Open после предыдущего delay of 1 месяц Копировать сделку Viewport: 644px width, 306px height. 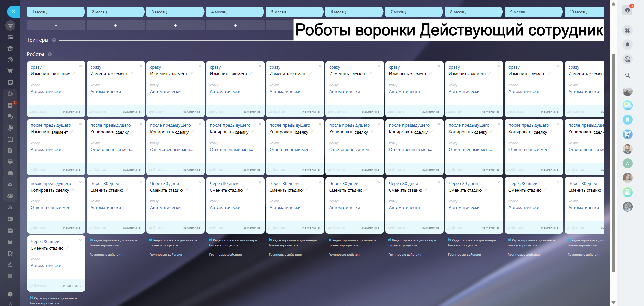(51, 184)
